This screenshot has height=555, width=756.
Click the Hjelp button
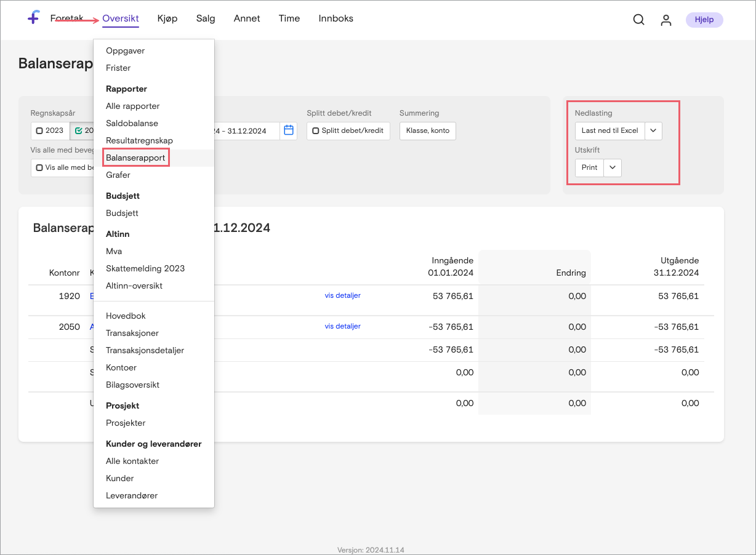tap(704, 20)
